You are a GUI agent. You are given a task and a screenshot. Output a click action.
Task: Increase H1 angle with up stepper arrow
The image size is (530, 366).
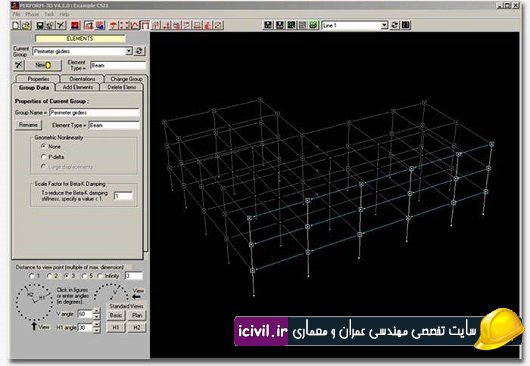[97, 324]
